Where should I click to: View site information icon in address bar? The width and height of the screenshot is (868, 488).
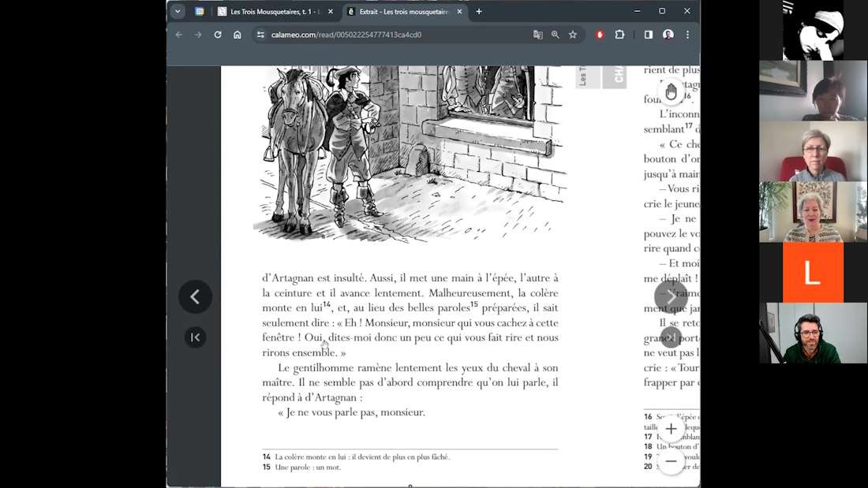tap(260, 35)
